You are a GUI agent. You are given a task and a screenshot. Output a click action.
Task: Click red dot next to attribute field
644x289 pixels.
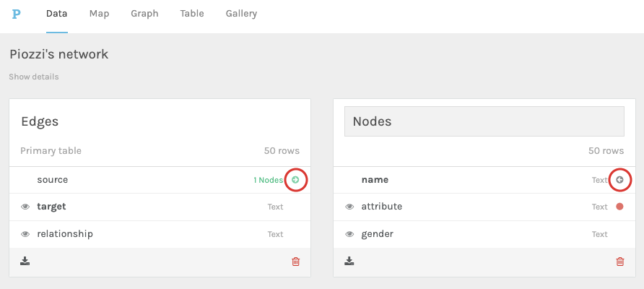coord(619,207)
